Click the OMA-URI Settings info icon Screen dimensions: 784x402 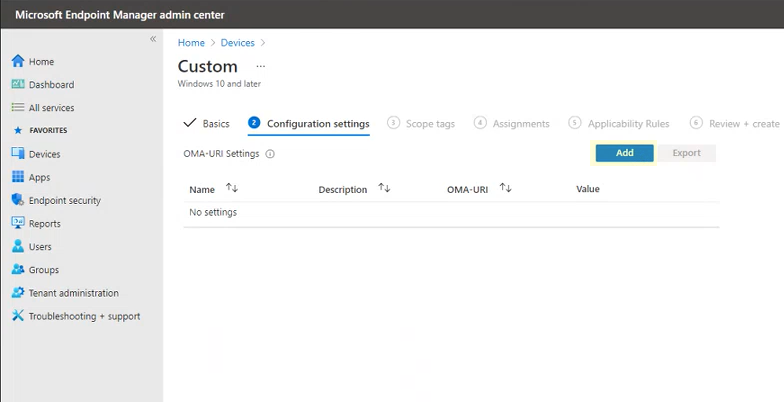270,154
